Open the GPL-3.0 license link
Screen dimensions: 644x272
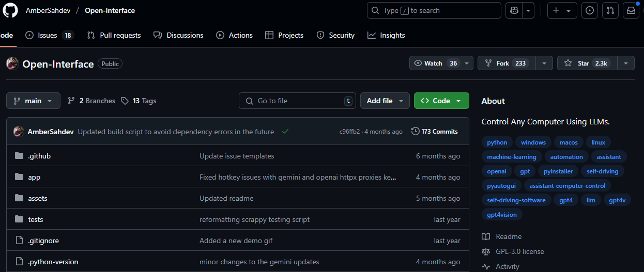click(513, 251)
